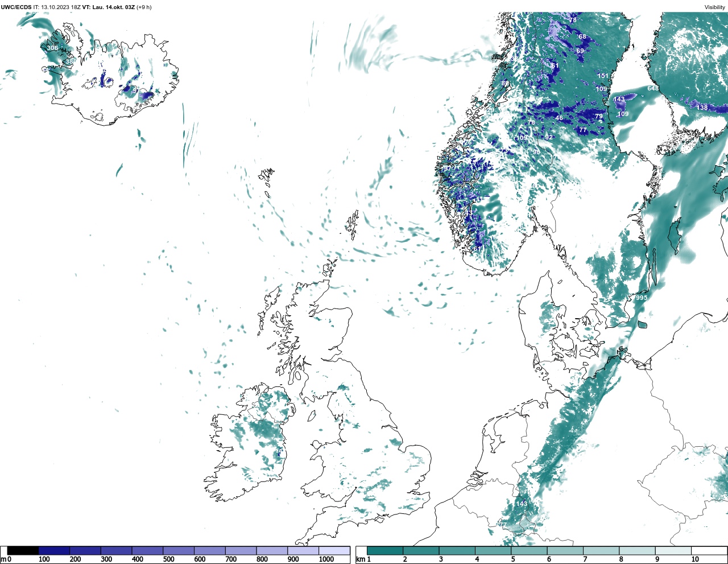This screenshot has height=564, width=728.
Task: Click the '92' value over Norway
Action: pyautogui.click(x=549, y=137)
